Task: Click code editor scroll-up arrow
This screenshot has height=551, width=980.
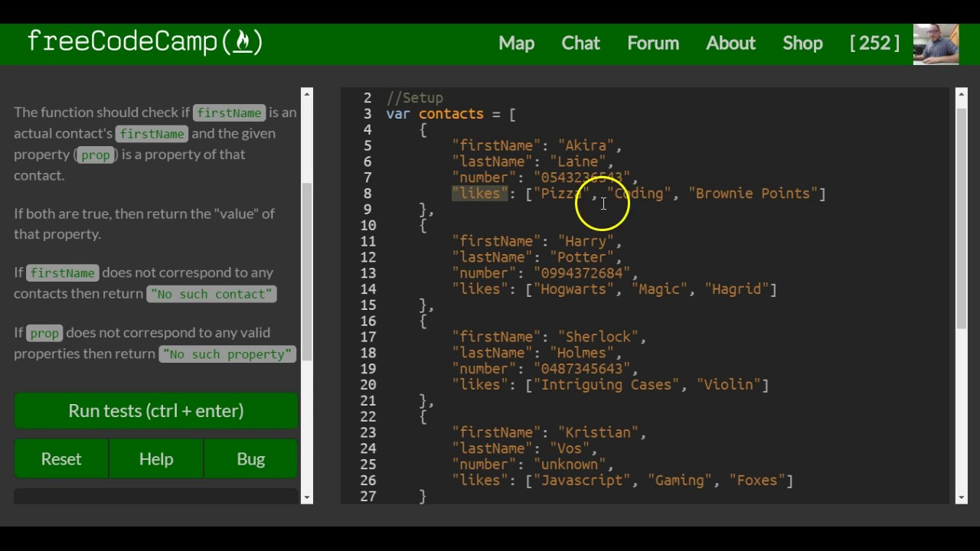Action: pos(962,94)
